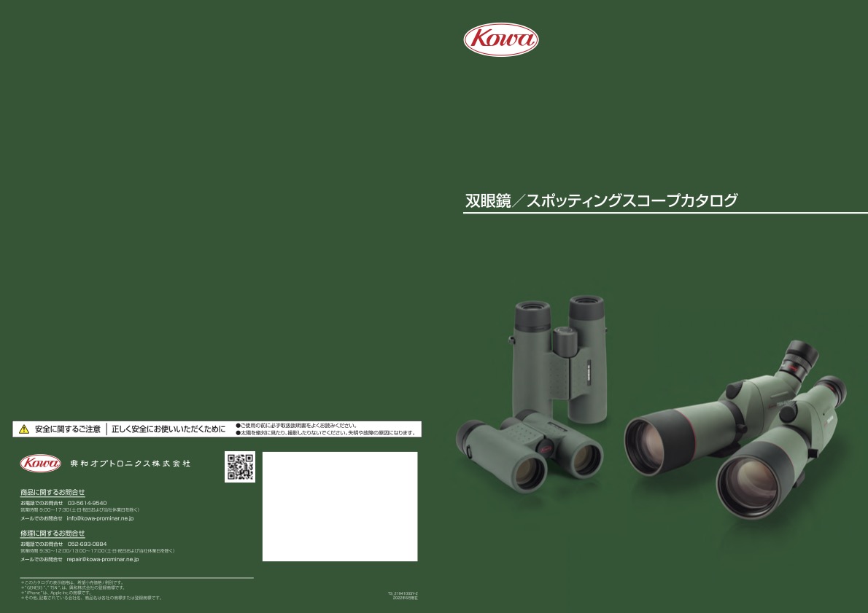Viewport: 868px width, 613px height.
Task: Click the blank white dealer stamp box
Action: tap(340, 507)
